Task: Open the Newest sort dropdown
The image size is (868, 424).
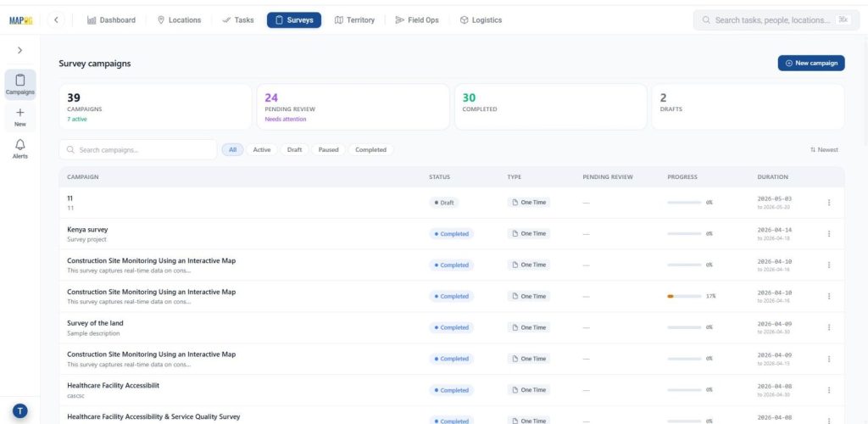Action: 824,149
